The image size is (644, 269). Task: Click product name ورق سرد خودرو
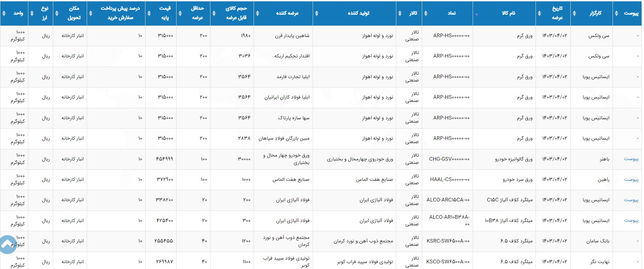[x=518, y=179]
